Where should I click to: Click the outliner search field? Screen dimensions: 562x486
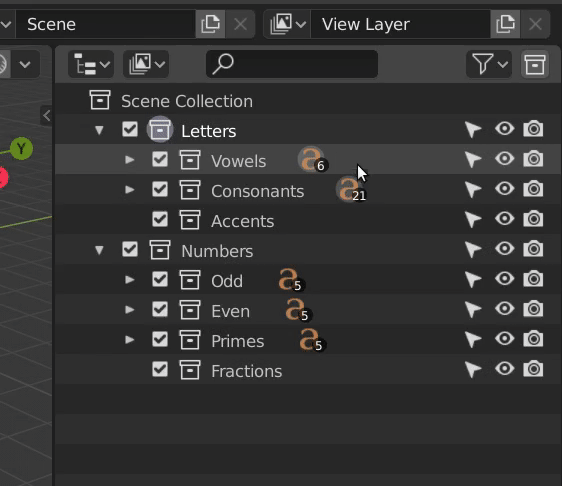point(292,64)
